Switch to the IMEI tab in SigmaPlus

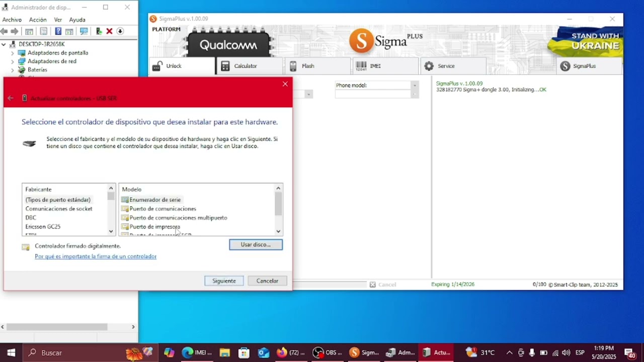pyautogui.click(x=386, y=66)
